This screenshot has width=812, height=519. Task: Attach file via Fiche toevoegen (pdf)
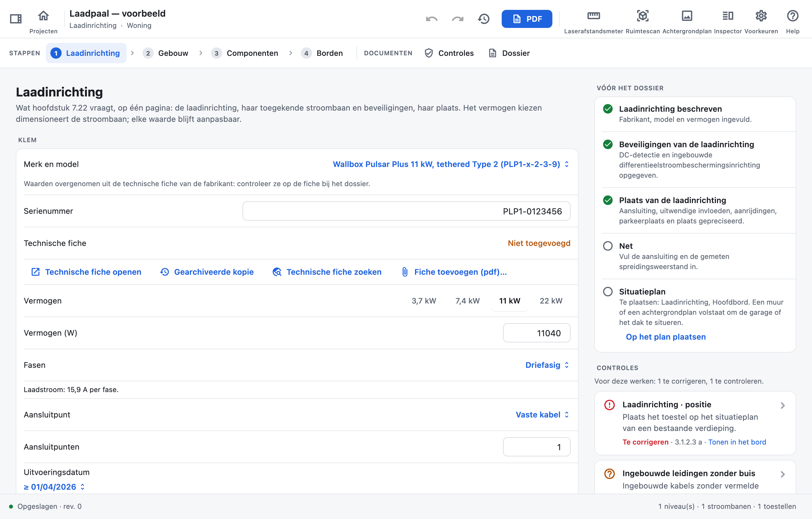click(x=454, y=272)
